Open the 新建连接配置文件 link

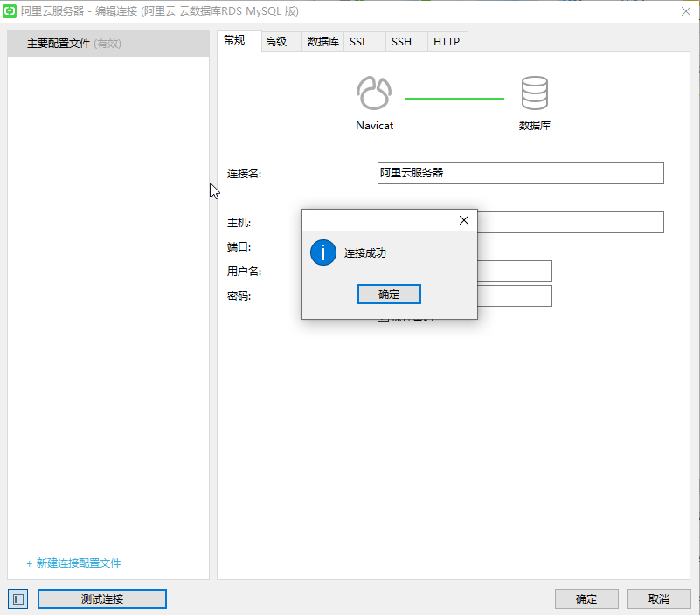73,563
